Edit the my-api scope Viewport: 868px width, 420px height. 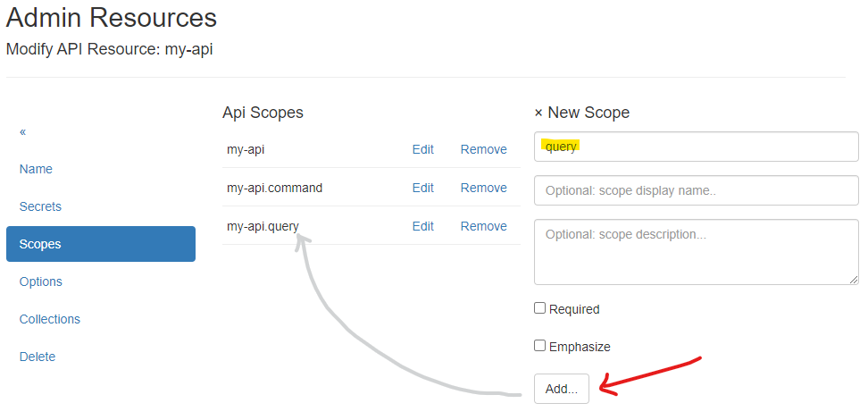click(x=423, y=149)
